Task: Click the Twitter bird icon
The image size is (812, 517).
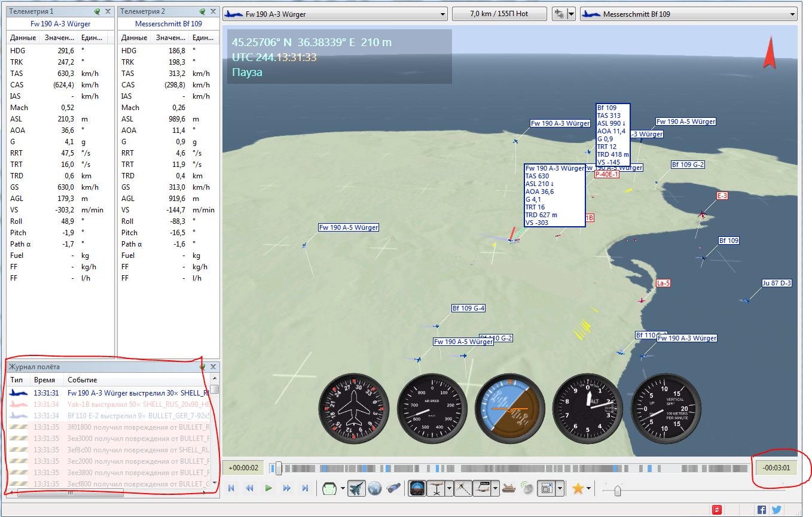Action: [777, 510]
